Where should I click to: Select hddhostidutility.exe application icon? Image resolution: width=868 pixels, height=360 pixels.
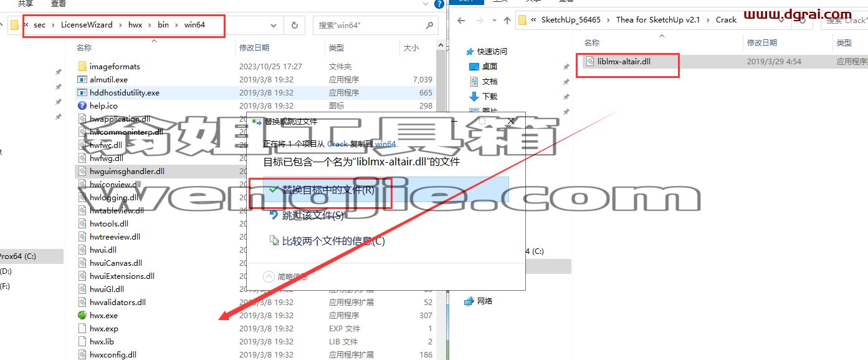point(82,92)
